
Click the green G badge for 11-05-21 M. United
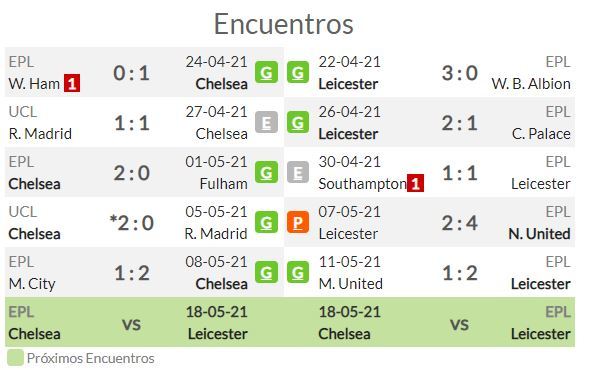298,273
